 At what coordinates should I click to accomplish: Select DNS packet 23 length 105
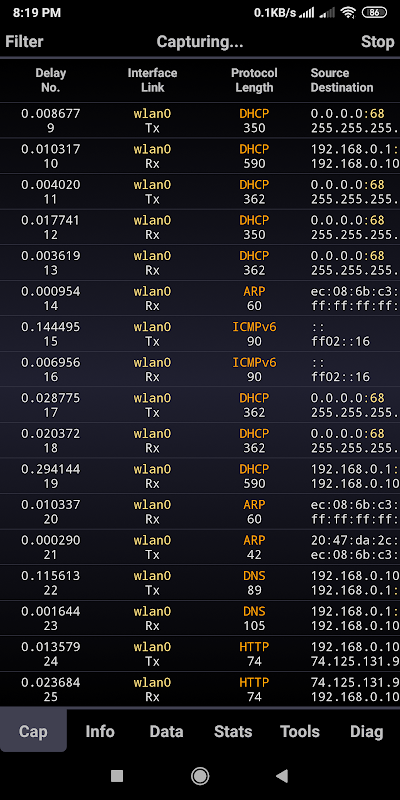pyautogui.click(x=200, y=618)
